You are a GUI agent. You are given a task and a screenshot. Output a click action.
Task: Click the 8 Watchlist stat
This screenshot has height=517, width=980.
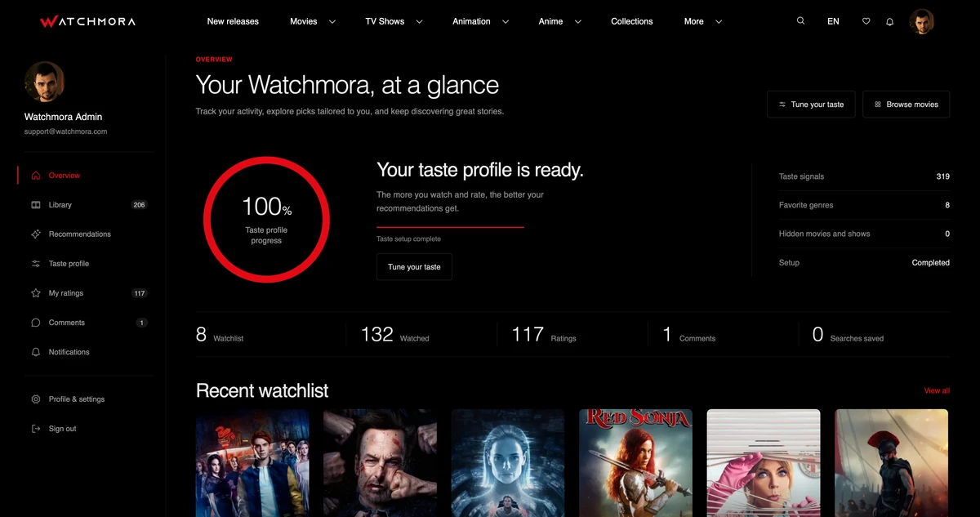[x=220, y=334]
